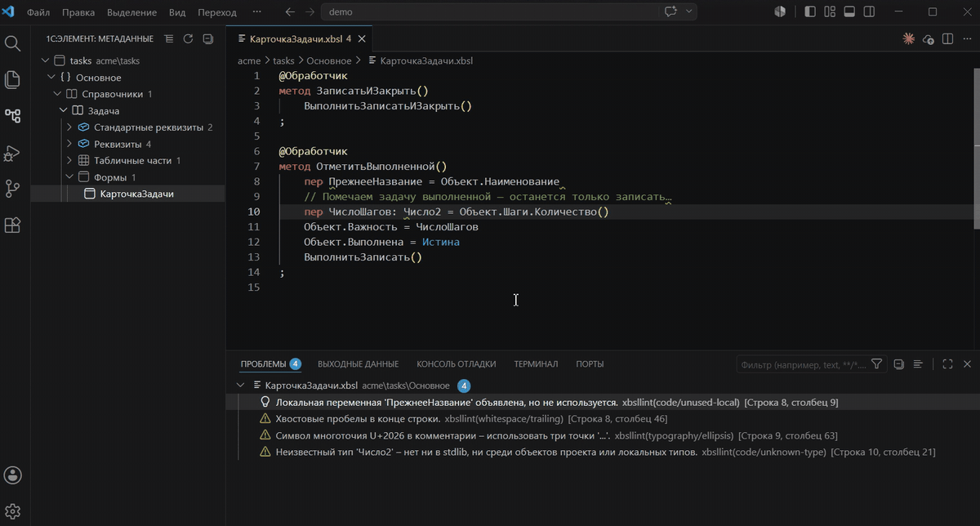980x526 pixels.
Task: Open the Выделение menu
Action: (131, 12)
